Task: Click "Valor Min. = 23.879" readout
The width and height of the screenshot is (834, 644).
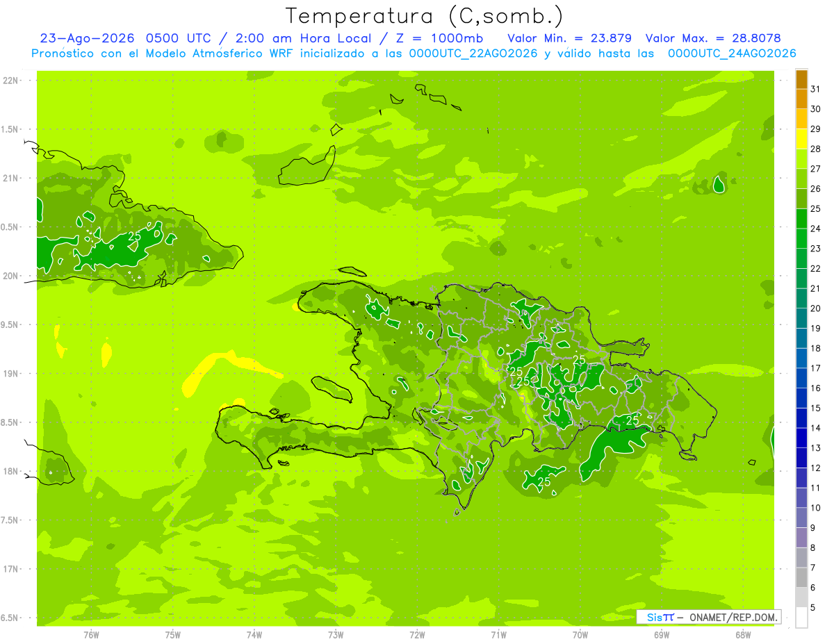Action: coord(569,38)
